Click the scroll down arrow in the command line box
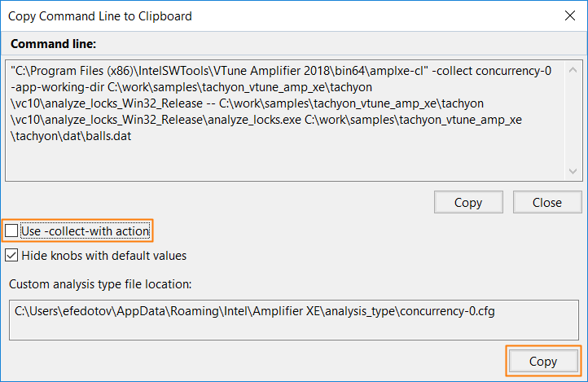This screenshot has width=588, height=382. point(573,171)
